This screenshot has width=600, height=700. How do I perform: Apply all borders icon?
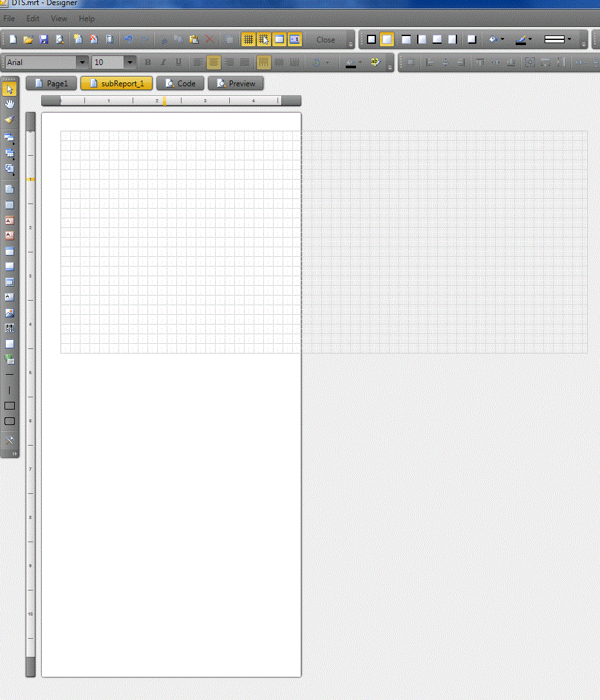pos(371,39)
